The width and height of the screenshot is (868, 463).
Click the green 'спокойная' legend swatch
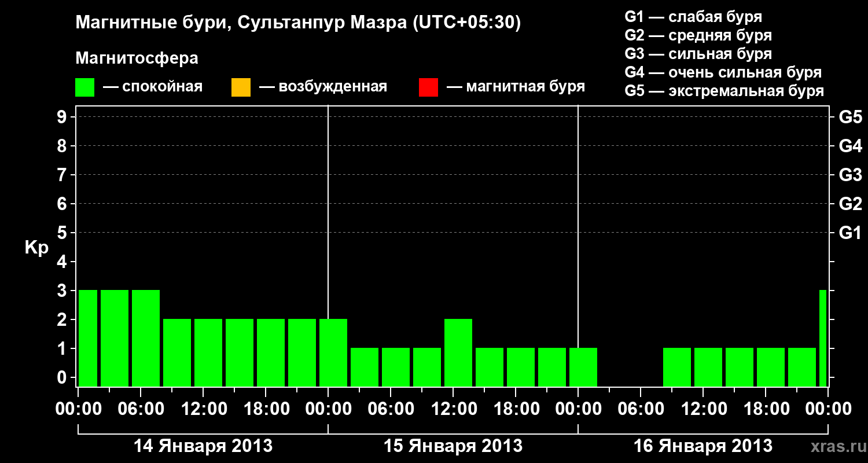pyautogui.click(x=85, y=87)
